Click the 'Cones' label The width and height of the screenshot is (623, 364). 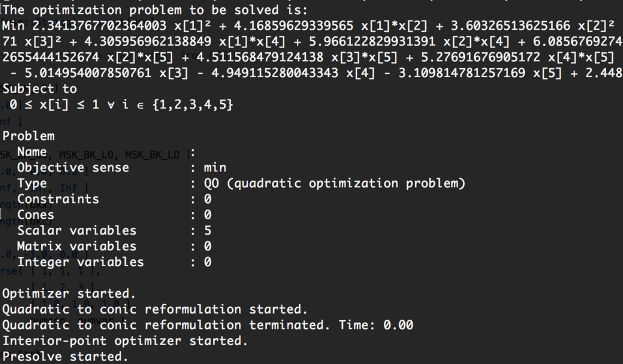[x=36, y=215]
